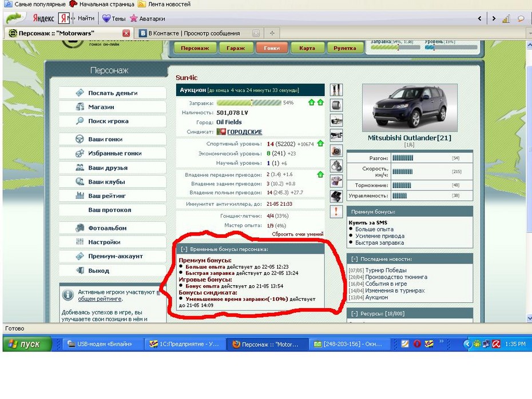Screen dimensions: 532x399
Task: Open the Карта tab
Action: (307, 48)
